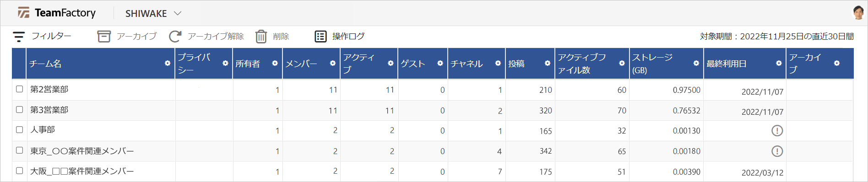This screenshot has width=868, height=182.
Task: Click the TeamFactory logo
Action: (56, 13)
